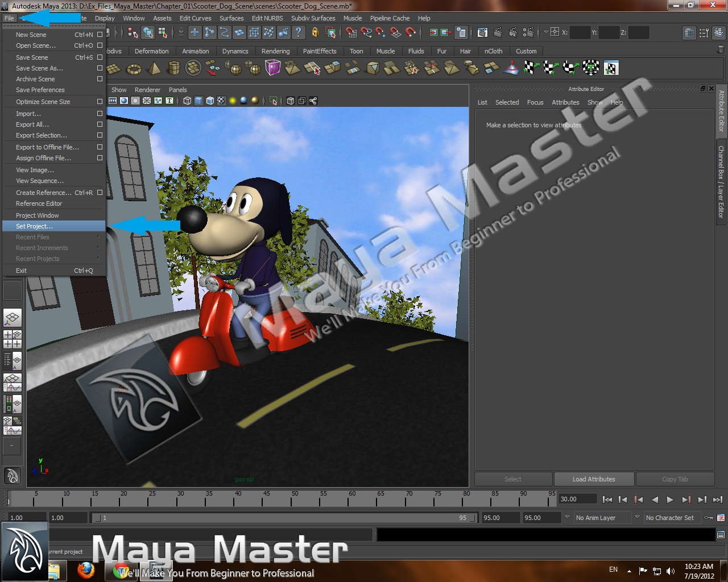This screenshot has height=582, width=728.
Task: Click the Load Attributes button
Action: tap(594, 479)
